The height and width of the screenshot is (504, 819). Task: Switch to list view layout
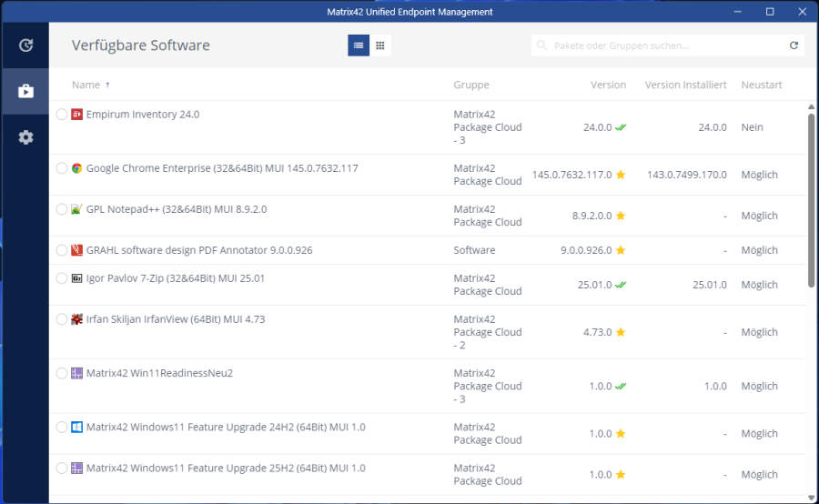pos(359,45)
